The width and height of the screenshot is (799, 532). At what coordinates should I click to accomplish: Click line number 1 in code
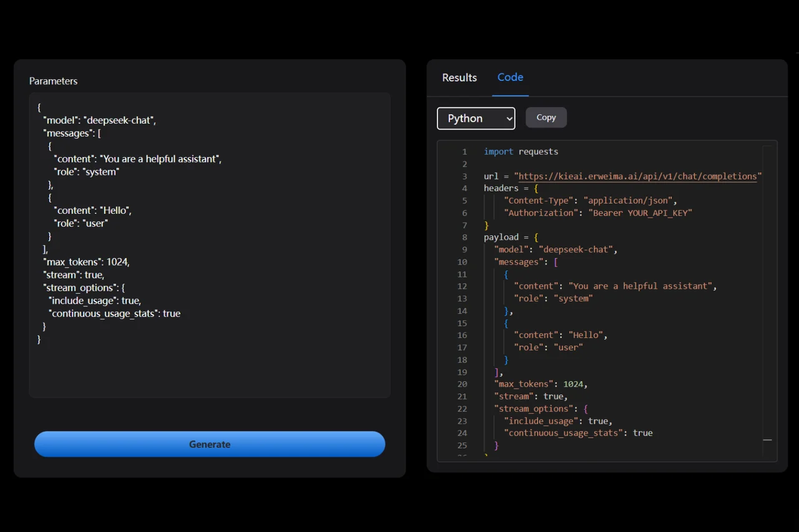(464, 152)
